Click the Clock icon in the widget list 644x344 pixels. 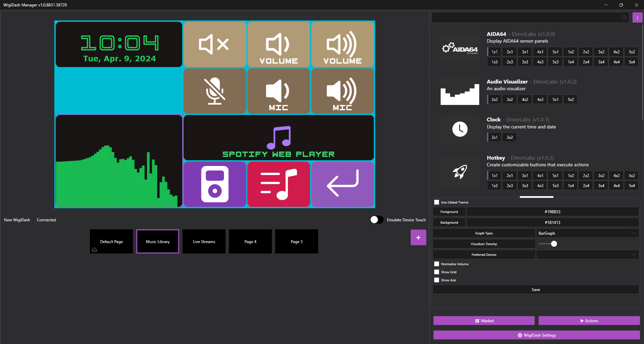pyautogui.click(x=459, y=129)
